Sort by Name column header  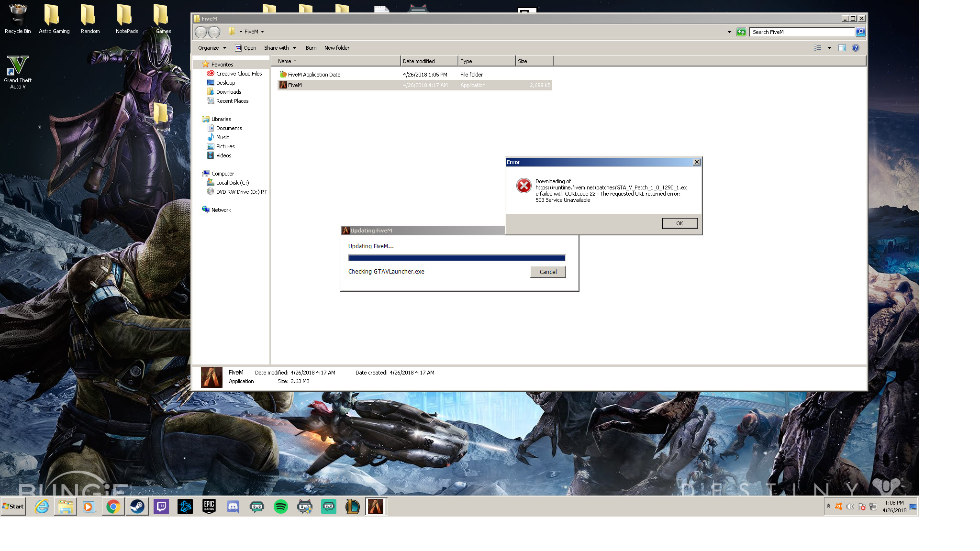click(336, 61)
